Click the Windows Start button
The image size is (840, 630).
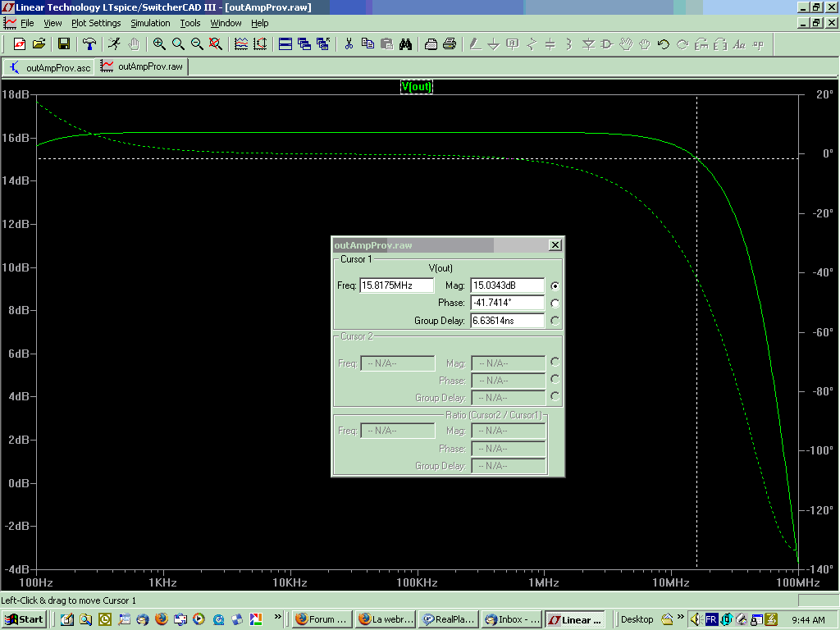tap(24, 619)
